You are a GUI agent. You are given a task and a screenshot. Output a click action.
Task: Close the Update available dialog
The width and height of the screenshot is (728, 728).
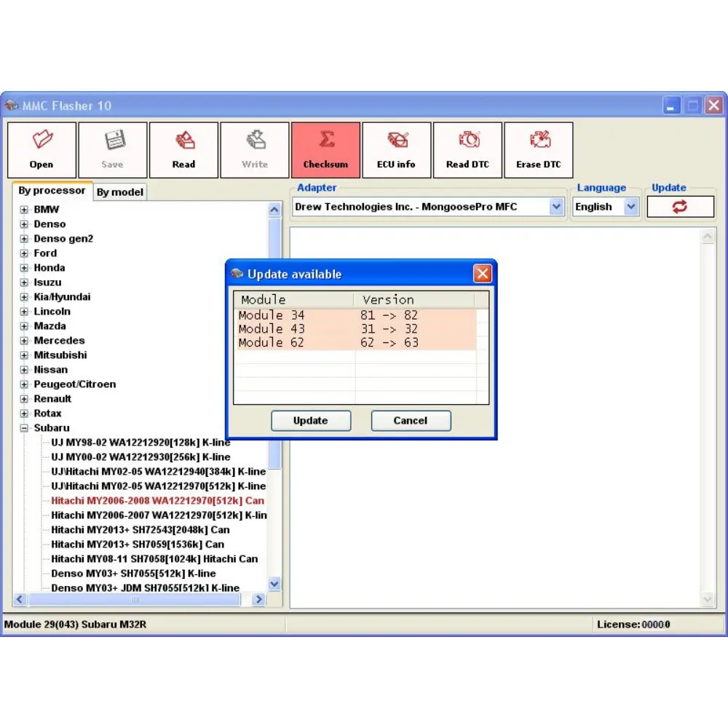pos(483,274)
